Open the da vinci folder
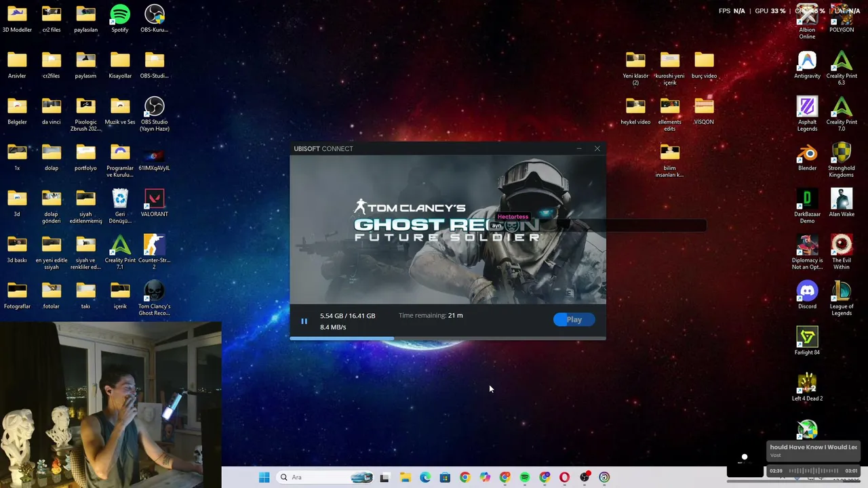Image resolution: width=868 pixels, height=488 pixels. (52, 111)
